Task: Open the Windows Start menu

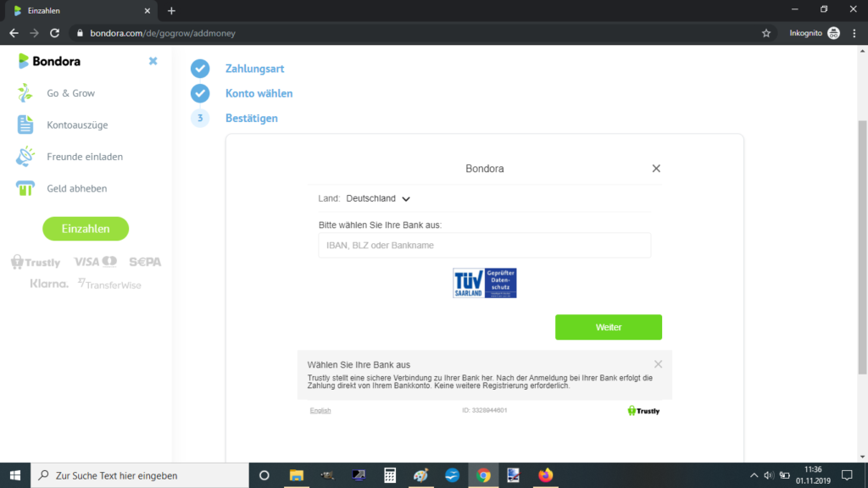Action: click(15, 475)
